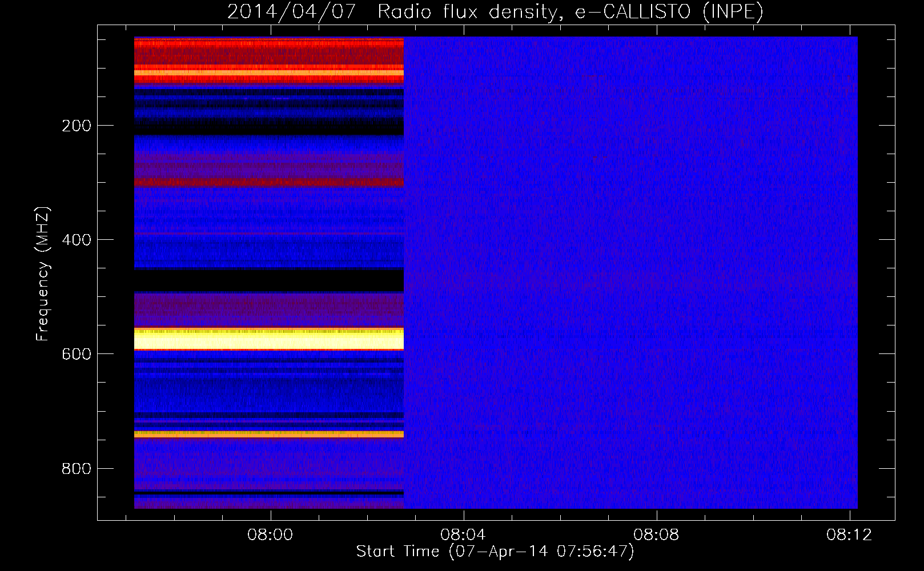Click the 08:00 time tick label
Image resolution: width=924 pixels, height=571 pixels.
pos(270,534)
